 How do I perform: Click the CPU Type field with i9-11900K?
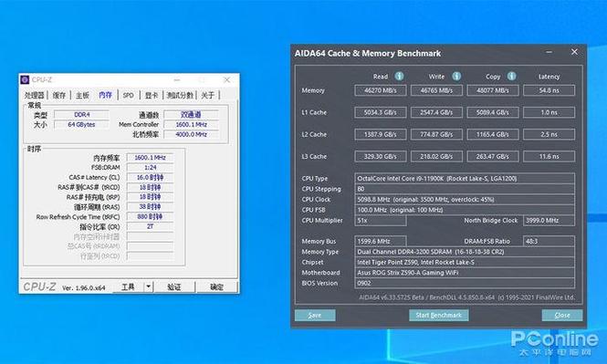click(465, 179)
